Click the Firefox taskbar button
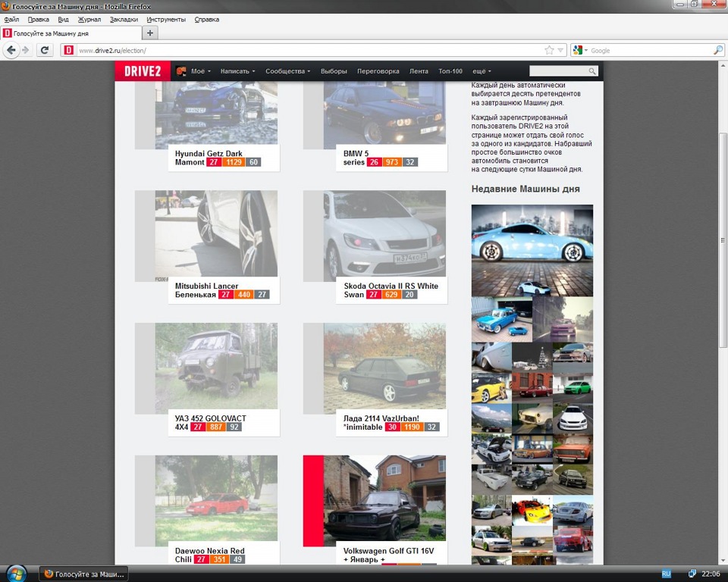The width and height of the screenshot is (728, 582). point(83,574)
